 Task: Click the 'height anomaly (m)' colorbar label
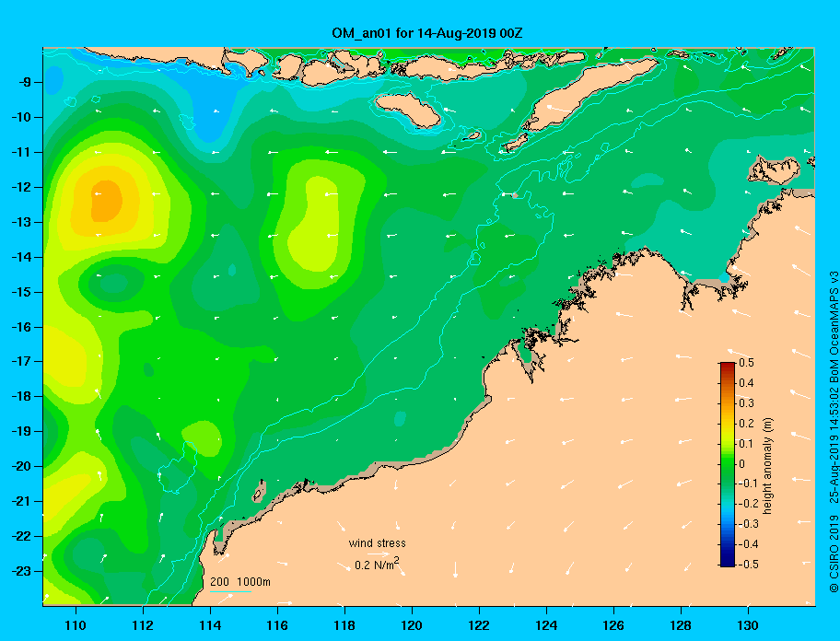[x=768, y=466]
